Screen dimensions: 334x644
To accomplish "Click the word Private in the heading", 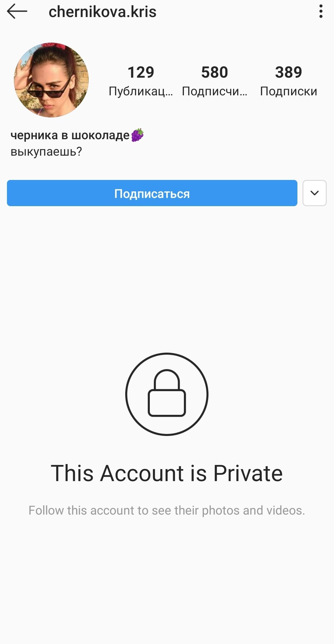I will (x=248, y=473).
